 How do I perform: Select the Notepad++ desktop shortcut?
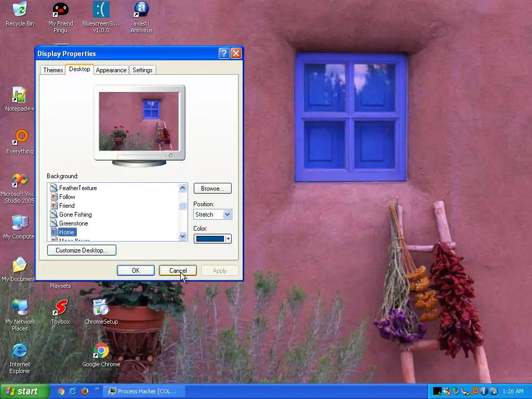point(19,99)
